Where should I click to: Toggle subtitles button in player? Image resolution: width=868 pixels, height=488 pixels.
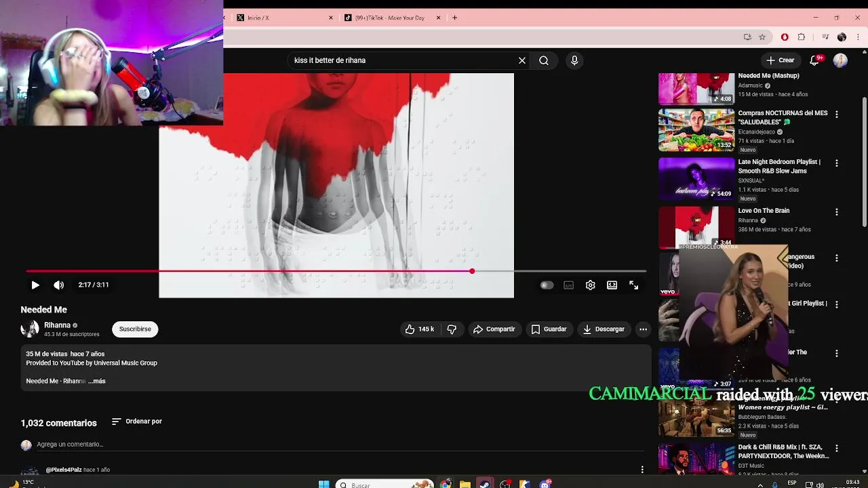point(569,285)
